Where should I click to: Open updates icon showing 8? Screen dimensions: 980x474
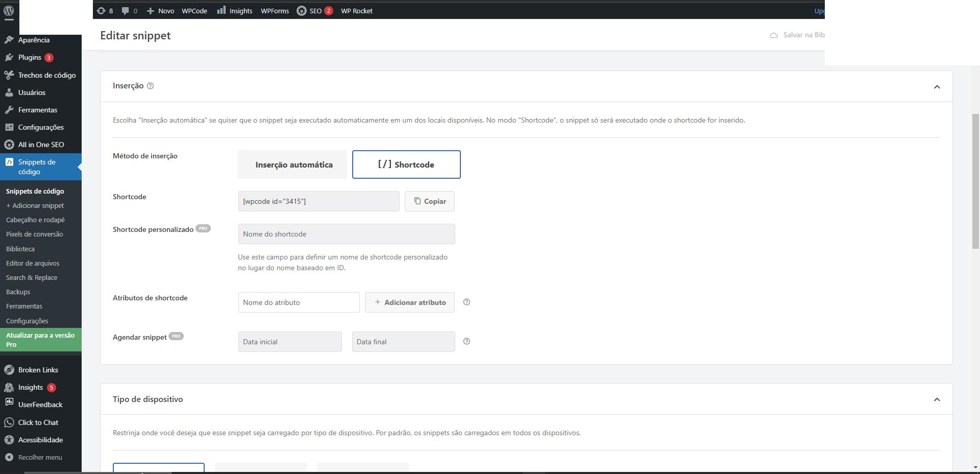(x=101, y=11)
